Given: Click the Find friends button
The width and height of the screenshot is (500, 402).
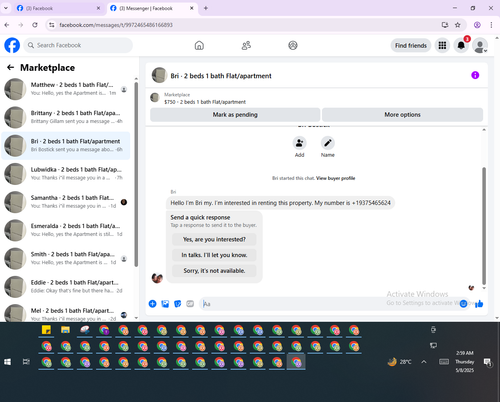Looking at the screenshot, I should [x=411, y=45].
